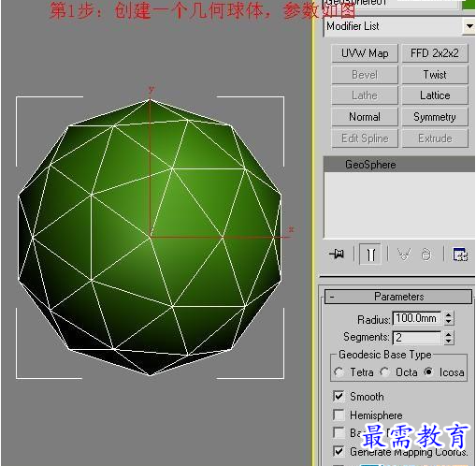Apply the UVW Map modifier
476x466 pixels.
(365, 53)
